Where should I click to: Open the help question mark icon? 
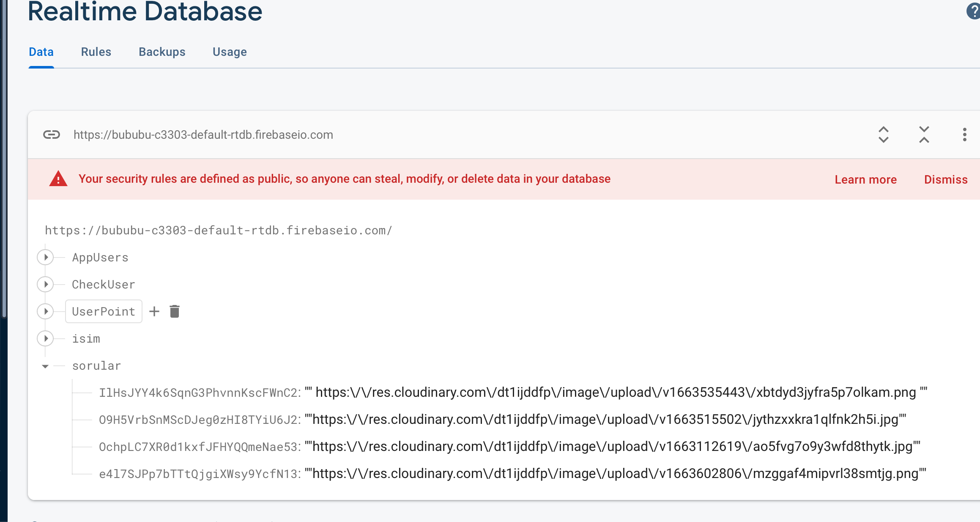click(972, 11)
